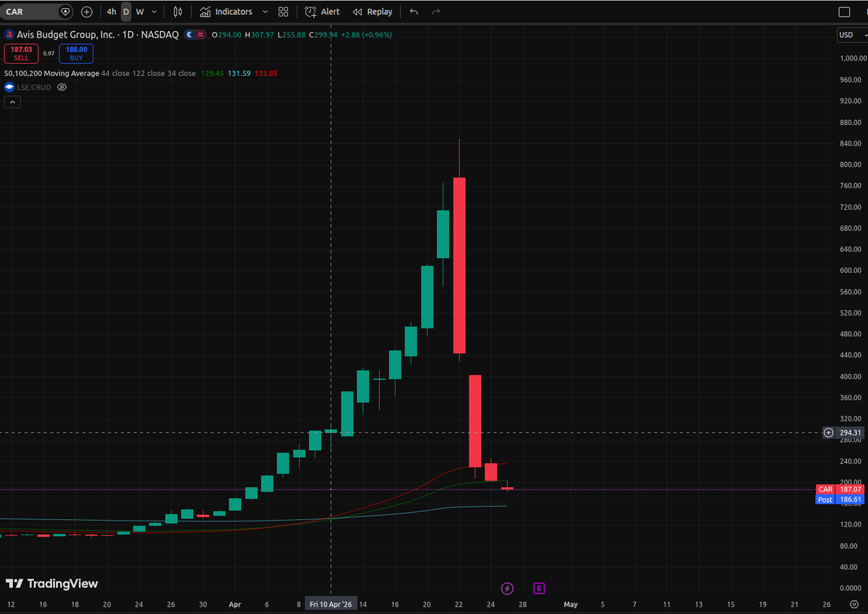Click the diamond icon inside the symbol box
Screen dimensions: 868x614
pyautogui.click(x=65, y=12)
